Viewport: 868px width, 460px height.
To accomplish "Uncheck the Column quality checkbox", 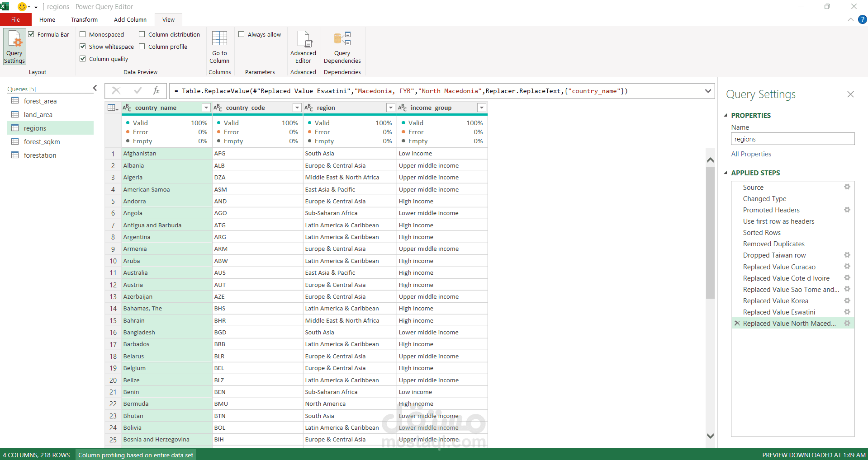I will coord(83,59).
